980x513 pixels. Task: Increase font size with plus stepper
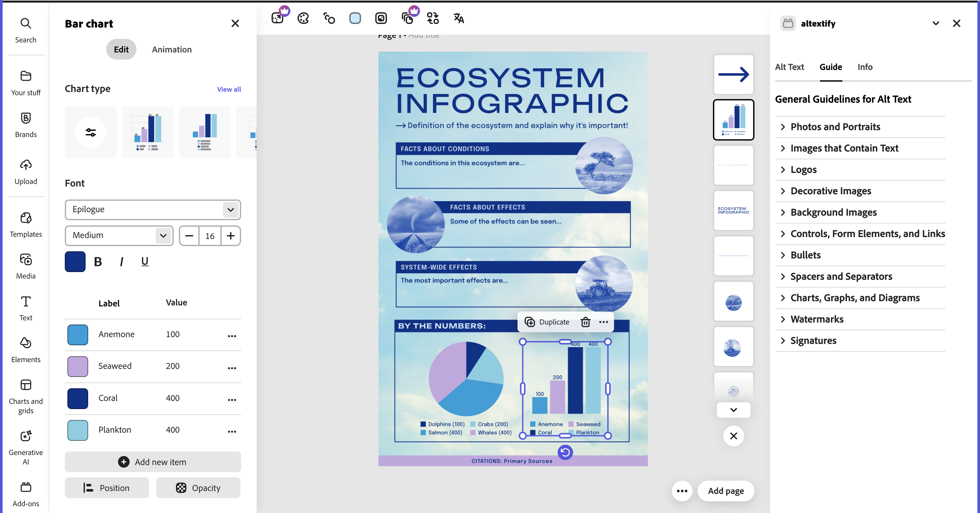[230, 236]
